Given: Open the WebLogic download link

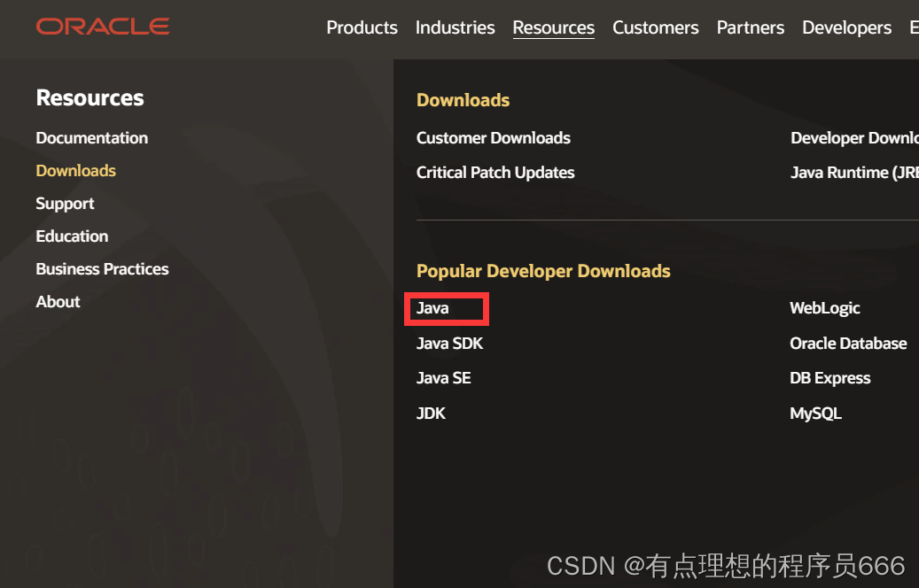Looking at the screenshot, I should click(x=825, y=308).
